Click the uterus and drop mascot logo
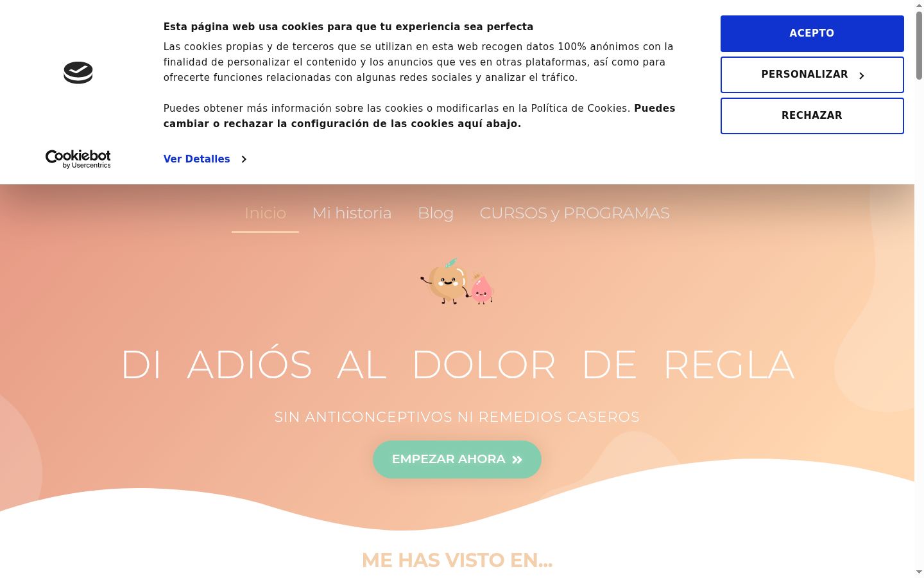This screenshot has width=924, height=578. point(457,281)
